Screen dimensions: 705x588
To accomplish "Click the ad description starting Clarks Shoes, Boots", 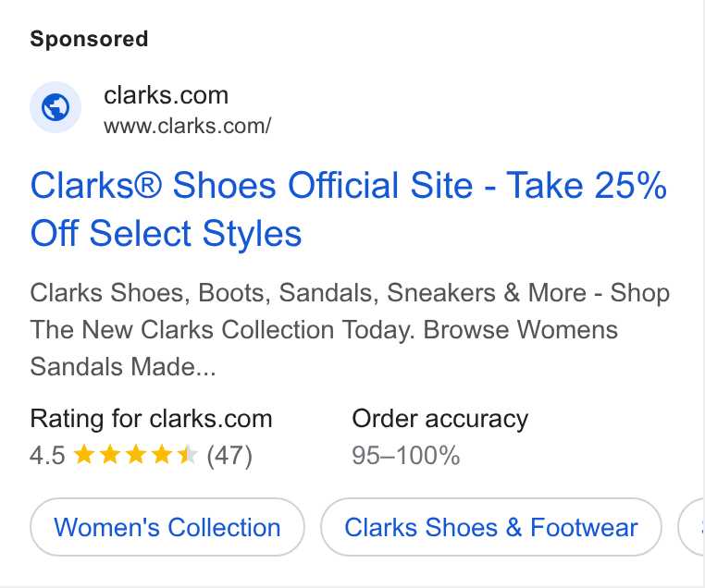I will pos(350,329).
